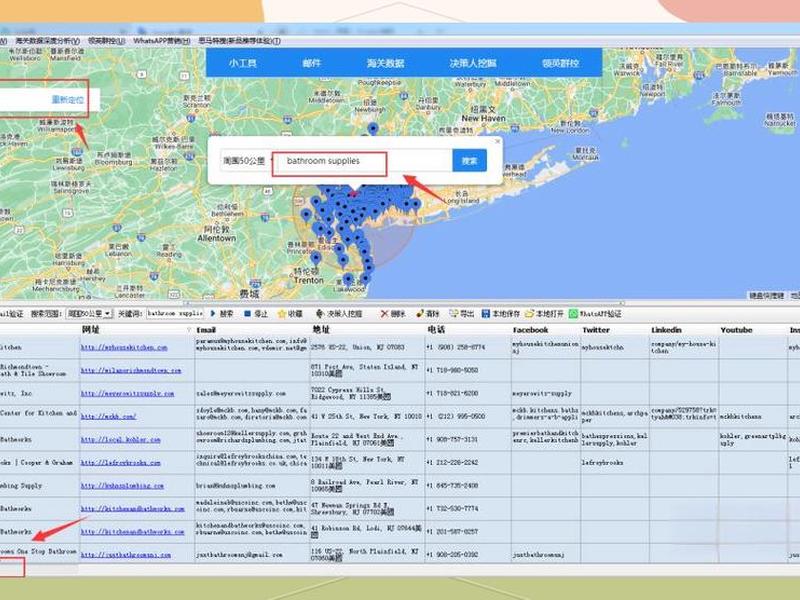The width and height of the screenshot is (800, 600).
Task: Open the Email column filter arrow
Action: pos(189,330)
